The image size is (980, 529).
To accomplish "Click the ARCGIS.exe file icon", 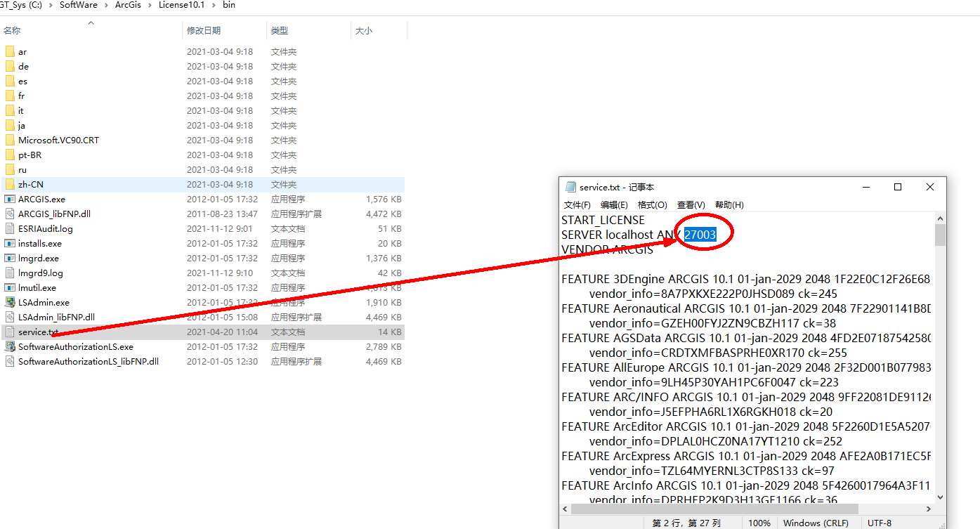I will click(10, 199).
